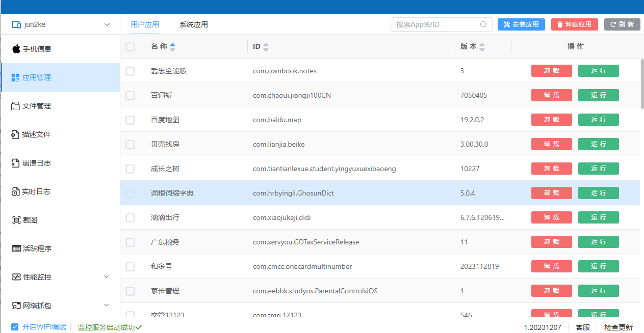Sort by ID using the arrow icon
The width and height of the screenshot is (644, 333).
tap(266, 47)
